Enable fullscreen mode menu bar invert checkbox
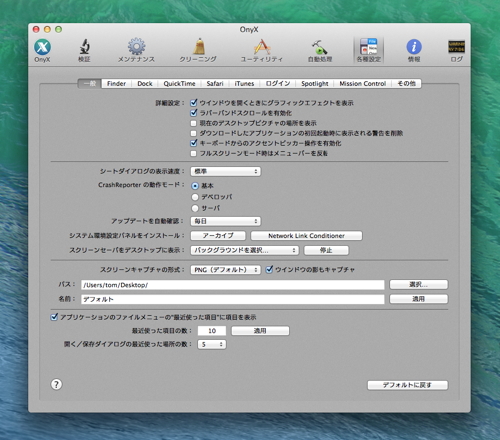Image resolution: width=500 pixels, height=440 pixels. click(194, 153)
